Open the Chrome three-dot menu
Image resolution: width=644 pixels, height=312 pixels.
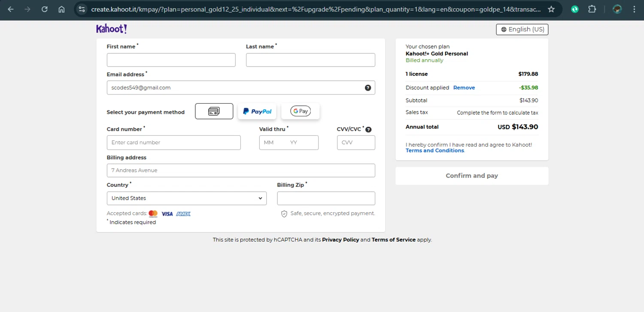click(x=634, y=9)
